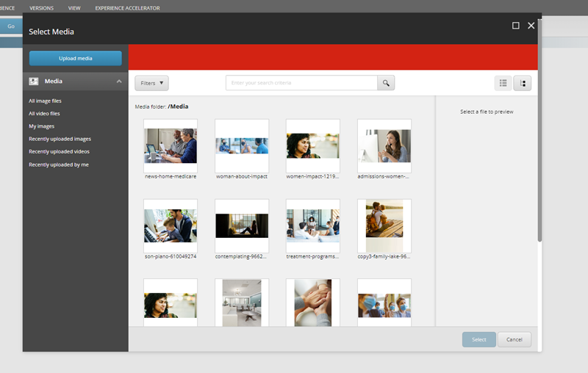Click the dialog vertical scrollbar

point(539,131)
